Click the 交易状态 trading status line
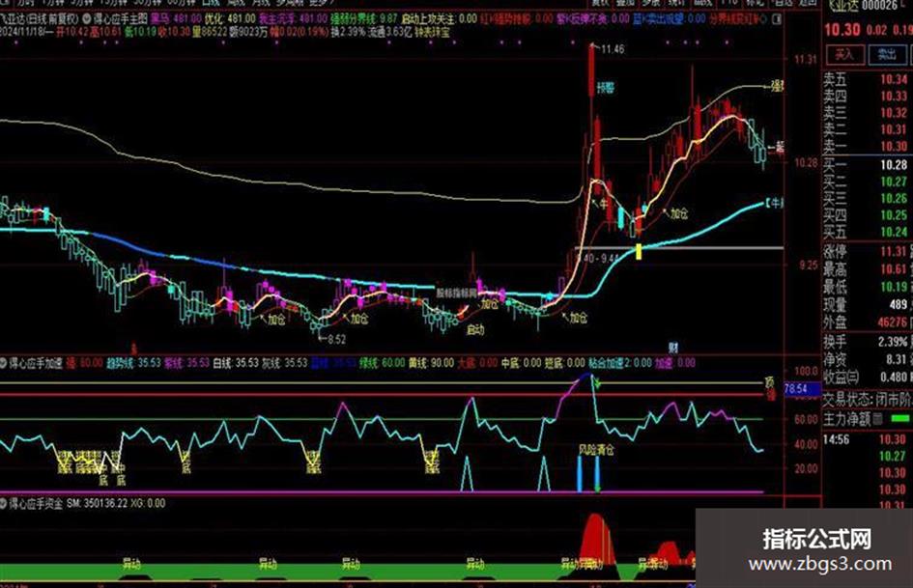Image resolution: width=913 pixels, height=588 pixels. (x=867, y=400)
